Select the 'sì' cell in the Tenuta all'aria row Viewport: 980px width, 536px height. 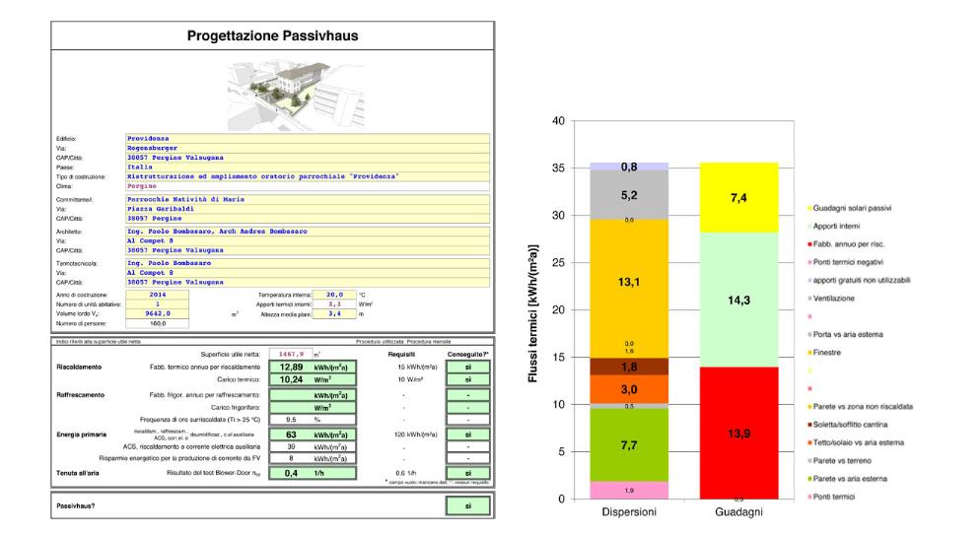(x=468, y=473)
